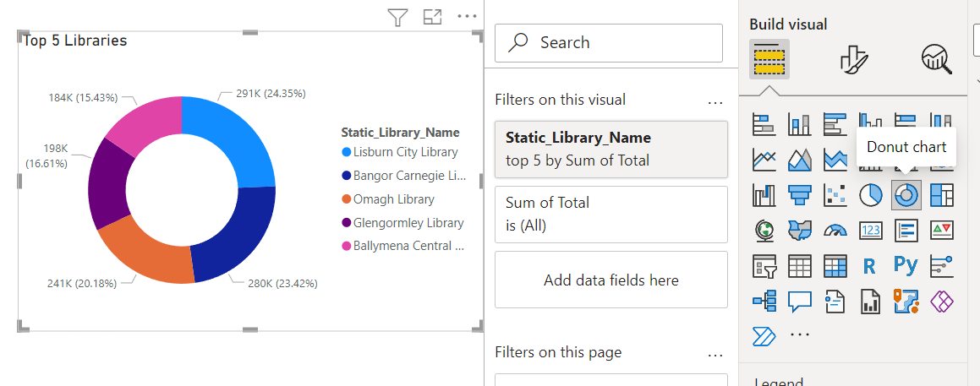Open options for Filters on this page
Viewport: 980px width, 386px height.
pyautogui.click(x=715, y=354)
